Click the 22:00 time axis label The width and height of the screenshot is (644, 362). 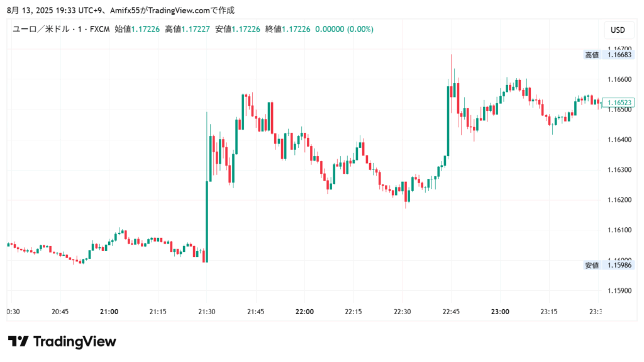pos(305,312)
